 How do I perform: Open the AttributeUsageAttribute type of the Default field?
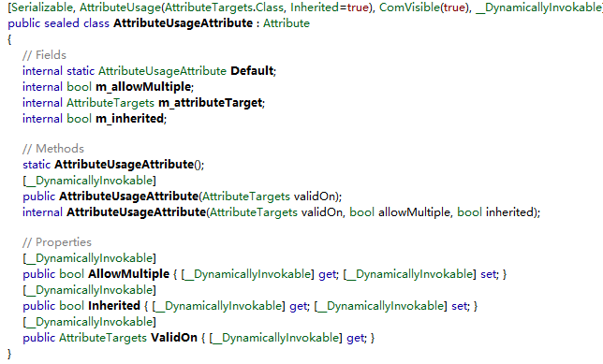pos(162,71)
